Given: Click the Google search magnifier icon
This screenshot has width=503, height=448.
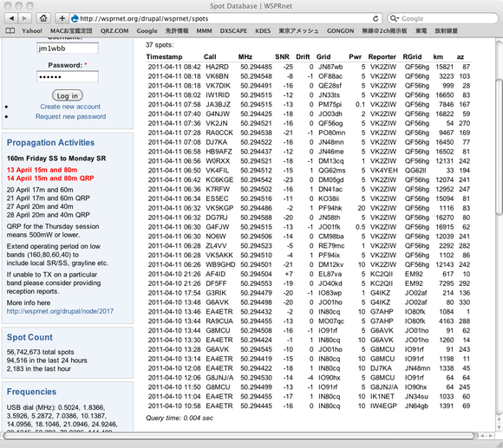Looking at the screenshot, I should tap(394, 18).
